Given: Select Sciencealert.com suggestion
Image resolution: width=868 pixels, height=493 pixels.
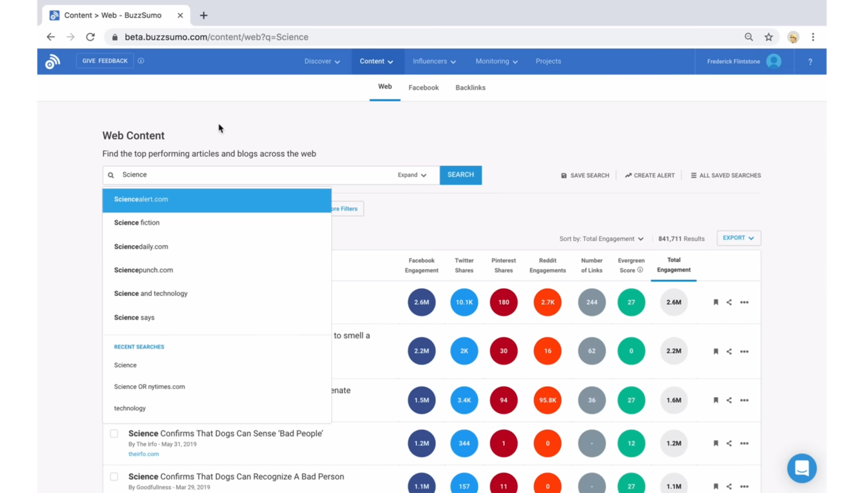Looking at the screenshot, I should [217, 200].
